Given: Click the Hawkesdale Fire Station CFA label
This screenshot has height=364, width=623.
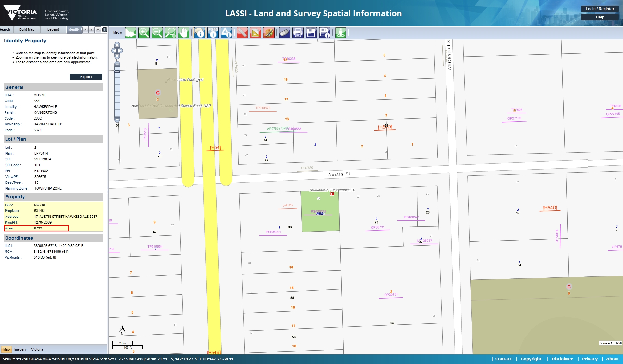Looking at the screenshot, I should click(x=332, y=190).
